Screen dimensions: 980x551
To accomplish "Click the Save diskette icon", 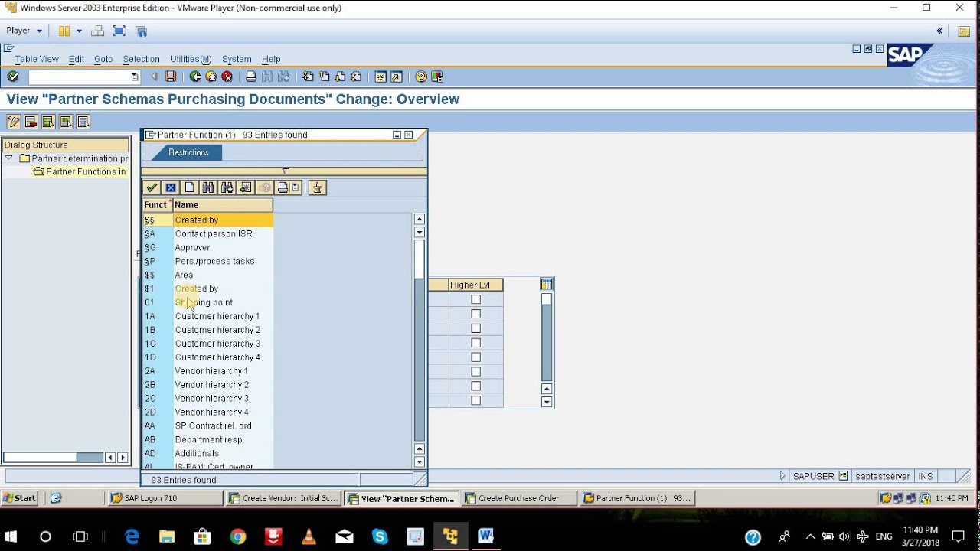I will click(x=171, y=77).
